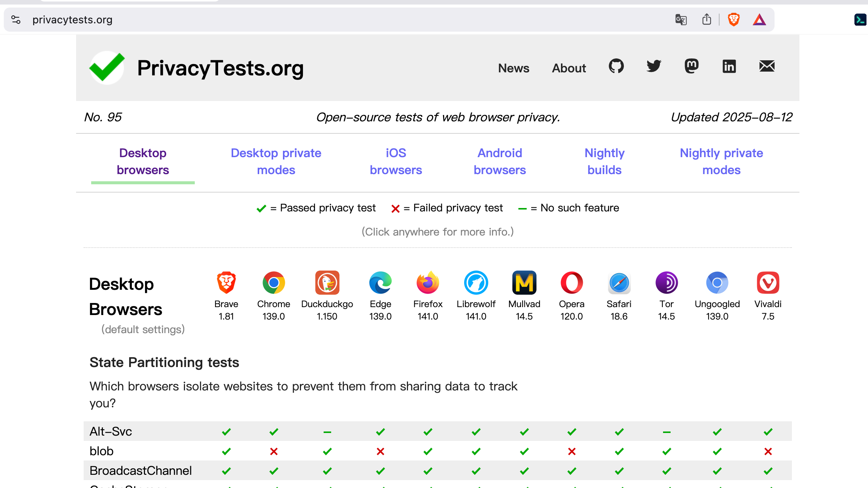Click '(Click anywhere for more info.)' hint
Screen dimensions: 868x488
(437, 232)
